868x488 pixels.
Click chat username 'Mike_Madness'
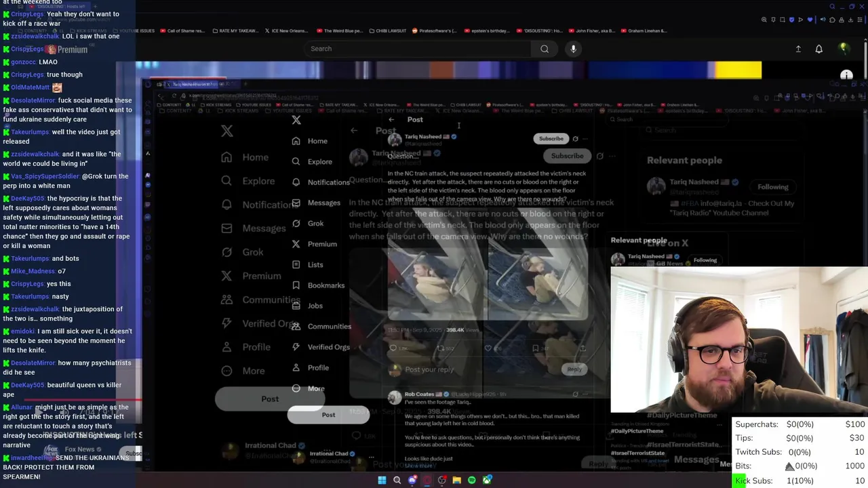(x=33, y=271)
